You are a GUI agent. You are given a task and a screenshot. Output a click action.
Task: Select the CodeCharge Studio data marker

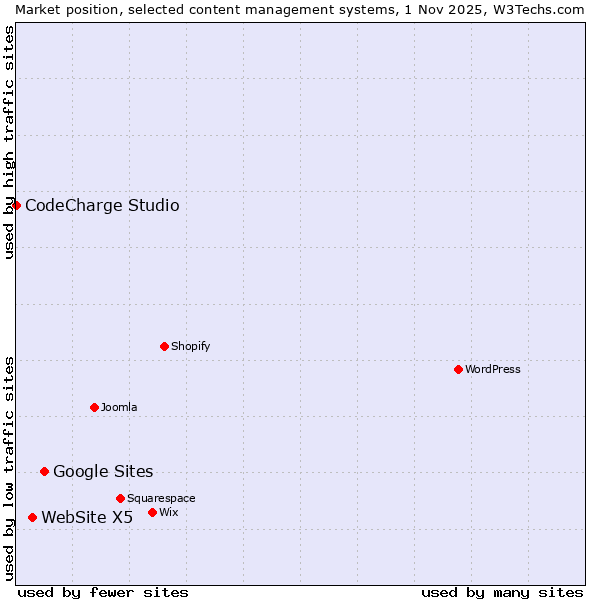pos(16,205)
